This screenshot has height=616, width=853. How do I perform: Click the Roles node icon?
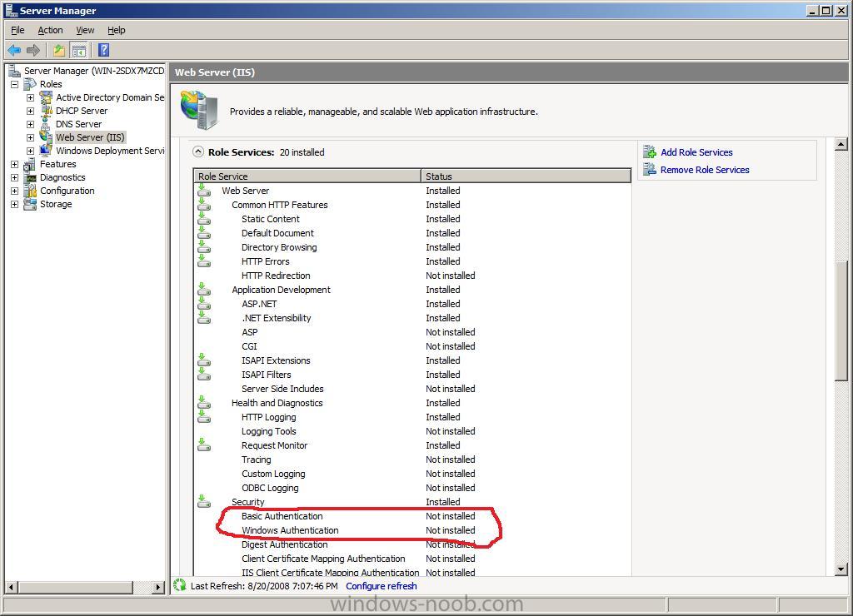click(x=31, y=84)
